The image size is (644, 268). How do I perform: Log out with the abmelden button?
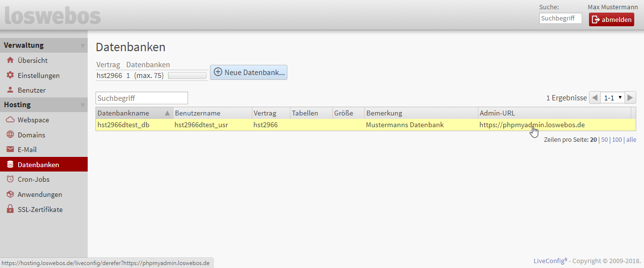pos(611,19)
